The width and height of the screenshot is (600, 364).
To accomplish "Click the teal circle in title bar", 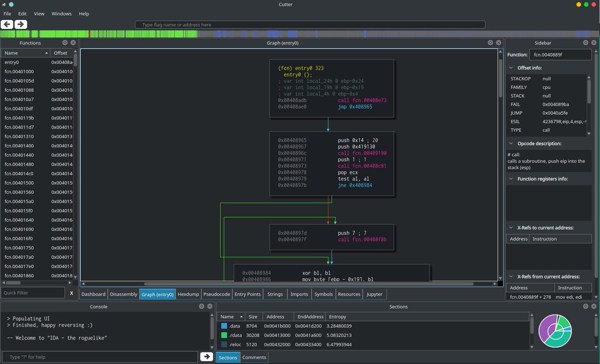I will [11, 4].
